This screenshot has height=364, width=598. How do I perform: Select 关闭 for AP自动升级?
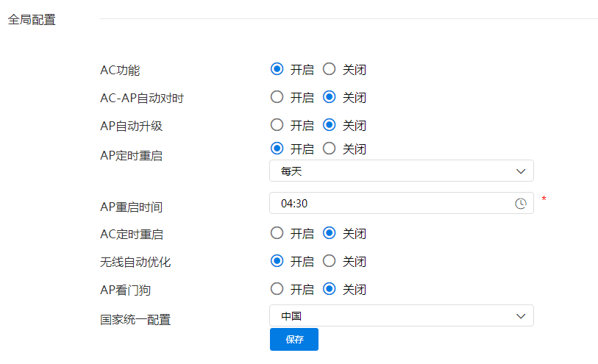[330, 124]
